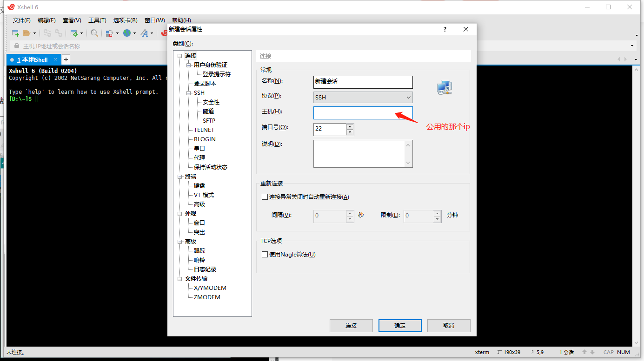Click the 1 会话 status bar entry

point(566,352)
